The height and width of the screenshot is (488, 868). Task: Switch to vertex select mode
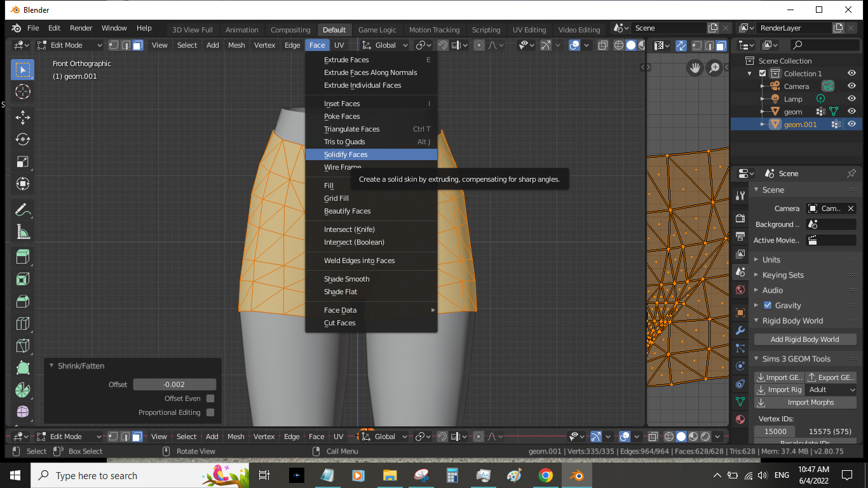[114, 45]
